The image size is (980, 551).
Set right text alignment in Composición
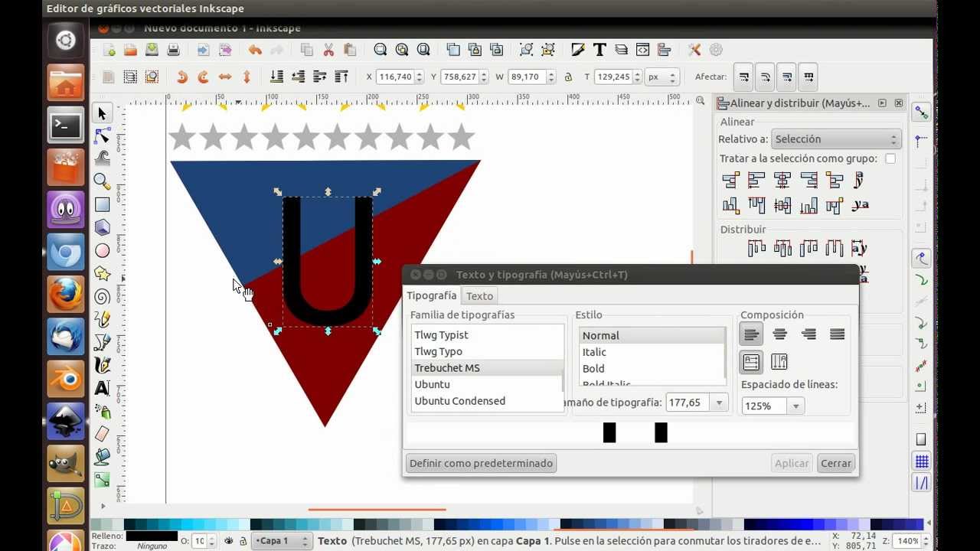808,334
